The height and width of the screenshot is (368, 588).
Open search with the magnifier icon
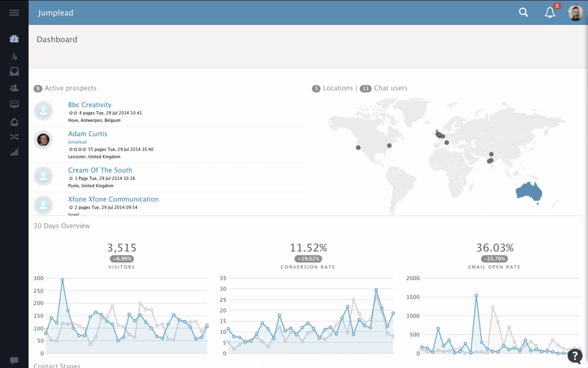pyautogui.click(x=523, y=13)
